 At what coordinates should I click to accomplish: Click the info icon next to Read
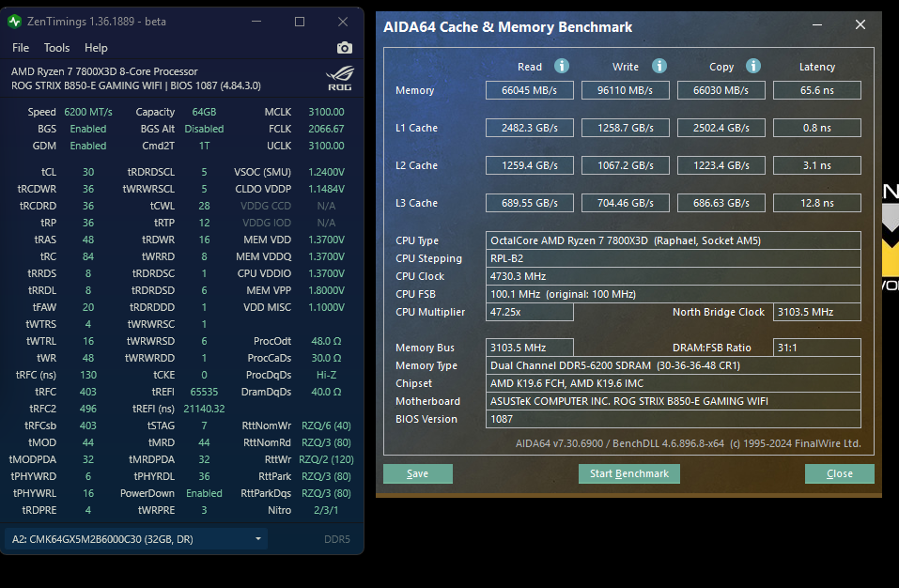point(562,66)
